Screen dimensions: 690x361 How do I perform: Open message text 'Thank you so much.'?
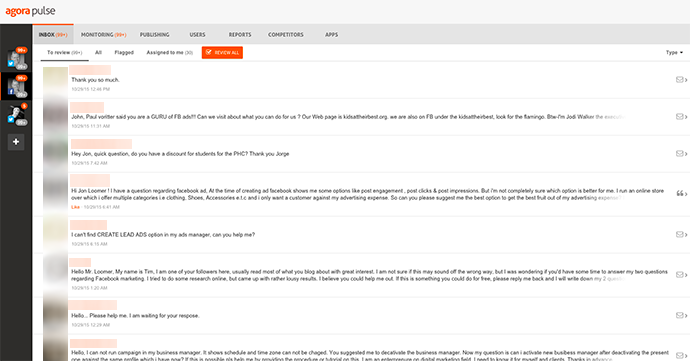tap(95, 80)
